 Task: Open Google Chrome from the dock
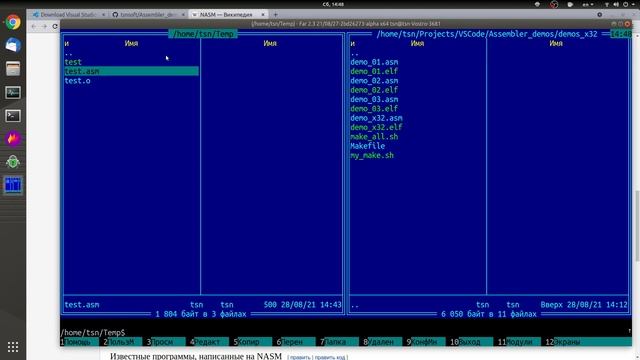tap(13, 22)
